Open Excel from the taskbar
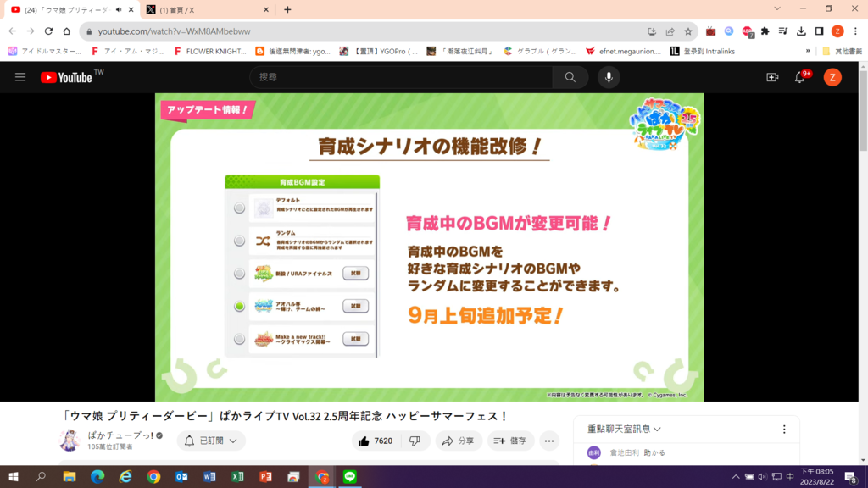 (x=237, y=477)
